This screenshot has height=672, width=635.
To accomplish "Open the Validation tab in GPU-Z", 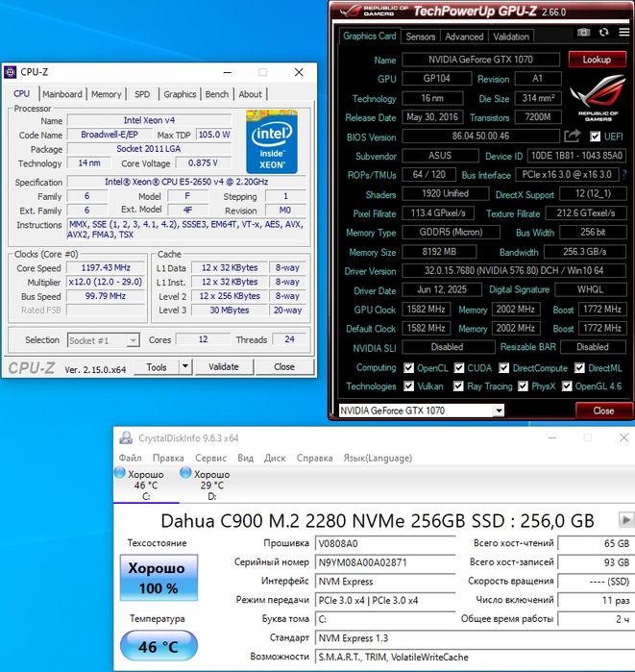I will [x=511, y=37].
